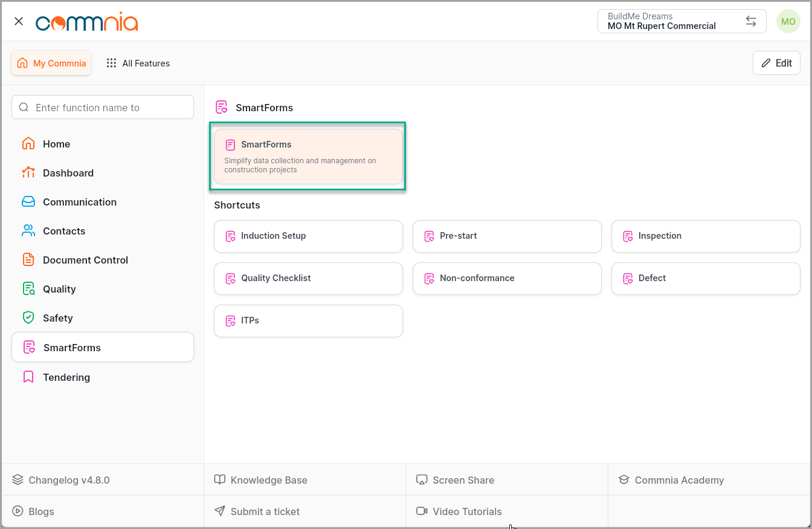
Task: Focus the function name search field
Action: pyautogui.click(x=103, y=108)
